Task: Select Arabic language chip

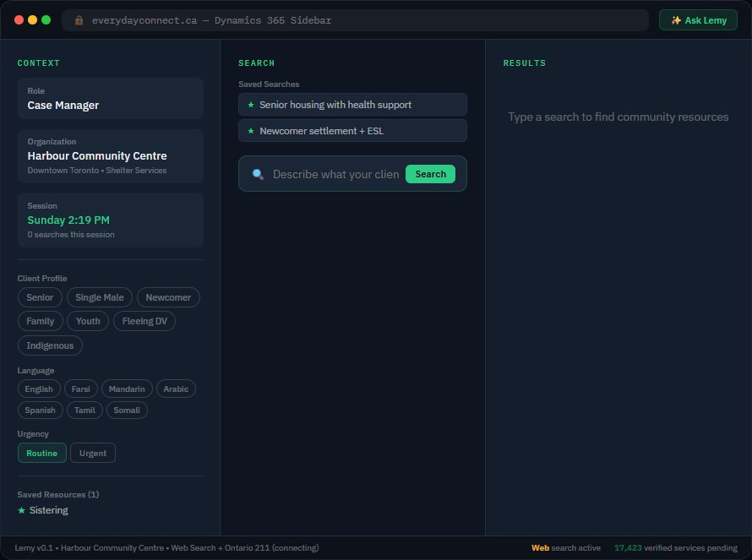Action: (x=176, y=389)
